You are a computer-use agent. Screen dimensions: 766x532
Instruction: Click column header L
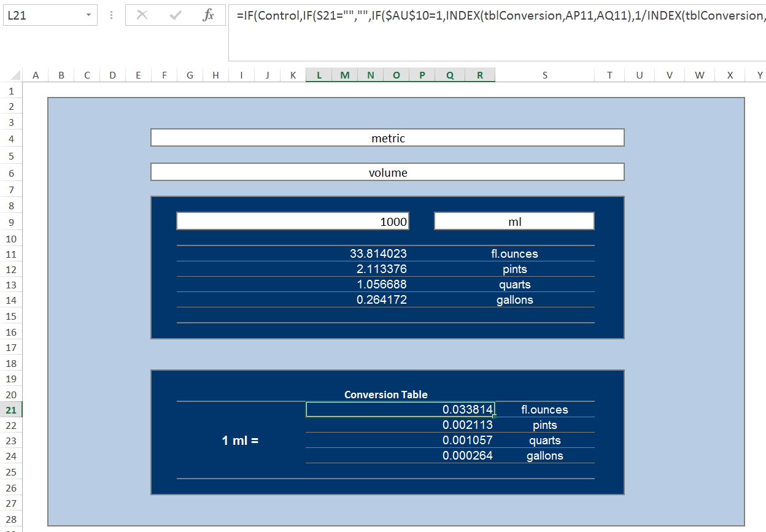pyautogui.click(x=319, y=74)
